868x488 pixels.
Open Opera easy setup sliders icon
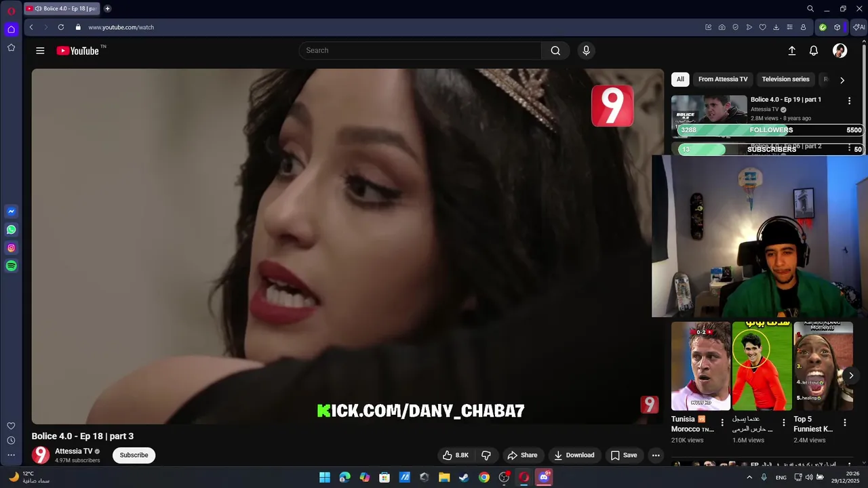coord(789,27)
